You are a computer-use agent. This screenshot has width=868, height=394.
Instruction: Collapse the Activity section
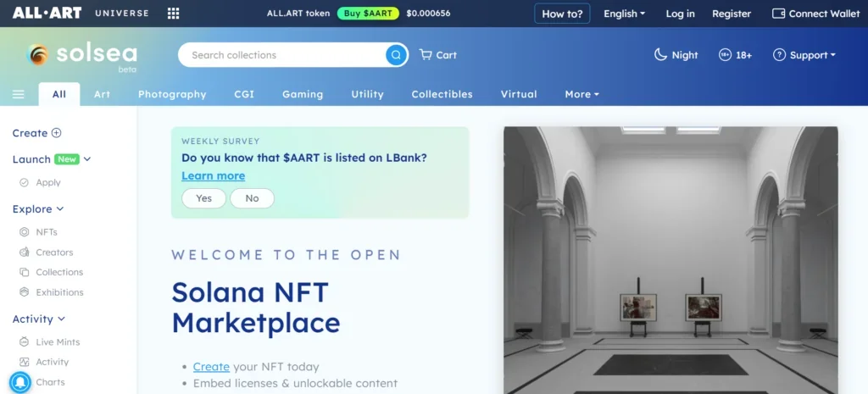click(39, 319)
